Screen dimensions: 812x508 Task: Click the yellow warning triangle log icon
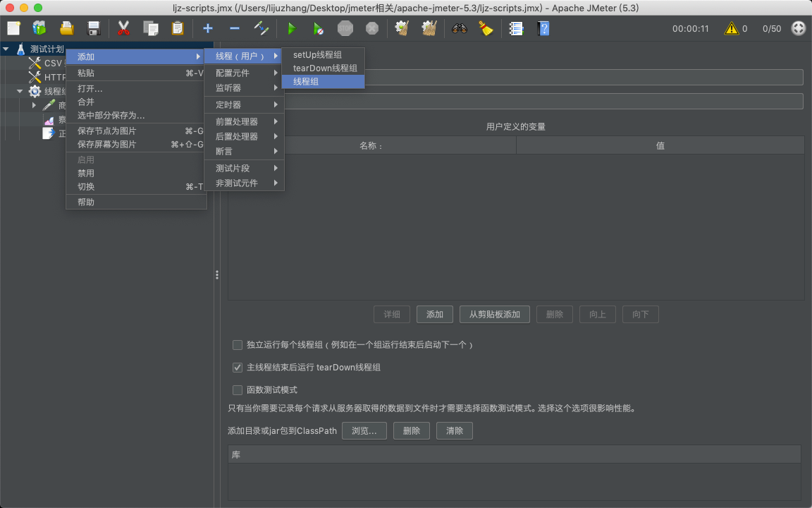coord(731,28)
